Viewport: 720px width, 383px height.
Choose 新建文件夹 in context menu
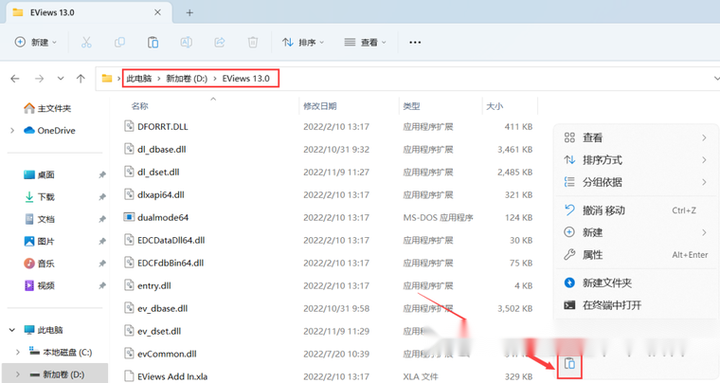click(x=636, y=283)
